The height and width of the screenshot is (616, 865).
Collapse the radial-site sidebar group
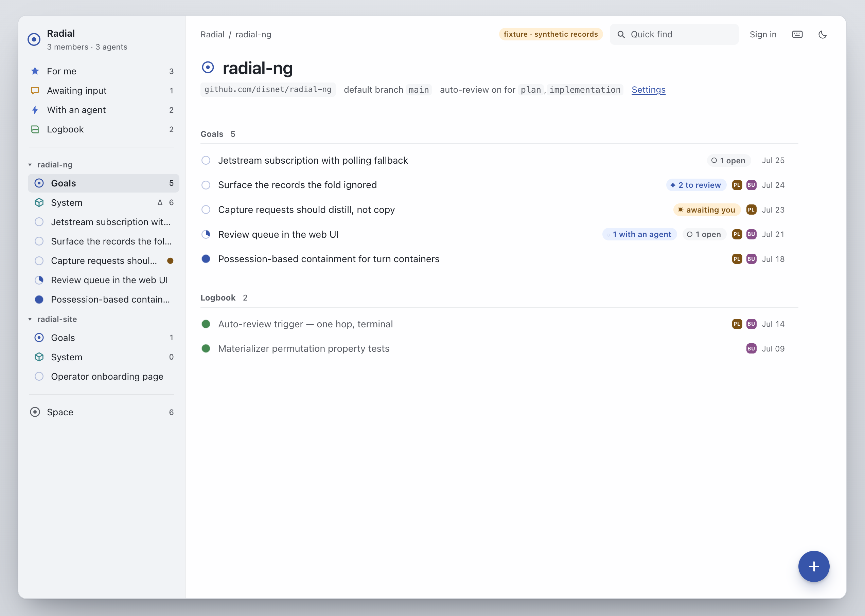[x=30, y=320]
